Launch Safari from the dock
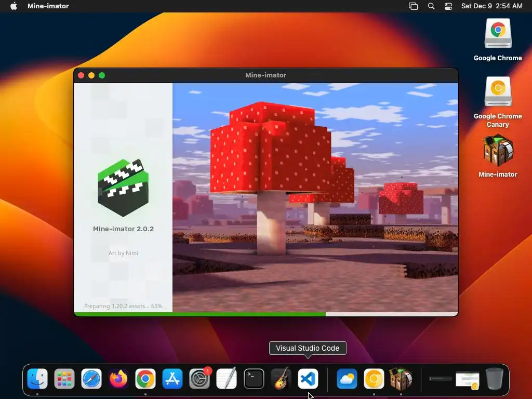Viewport: 532px width, 399px height. (x=91, y=379)
